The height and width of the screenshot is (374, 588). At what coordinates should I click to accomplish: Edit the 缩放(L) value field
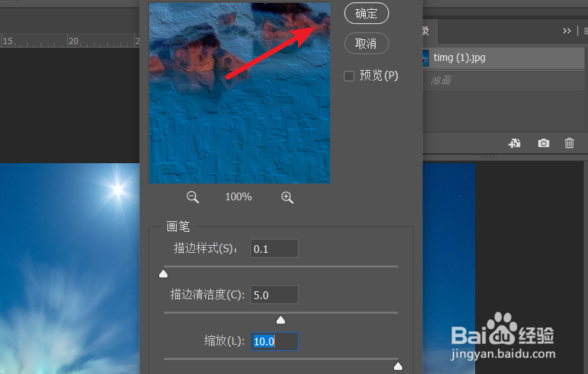[274, 341]
